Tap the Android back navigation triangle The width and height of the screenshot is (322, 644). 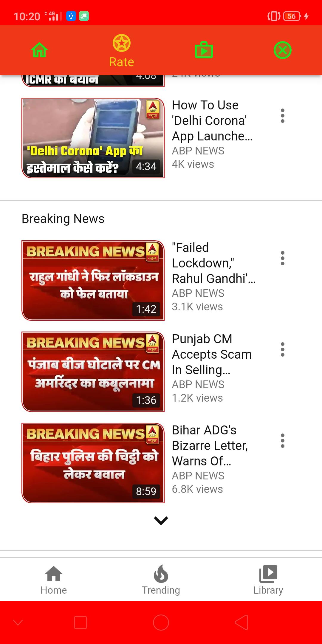(241, 623)
